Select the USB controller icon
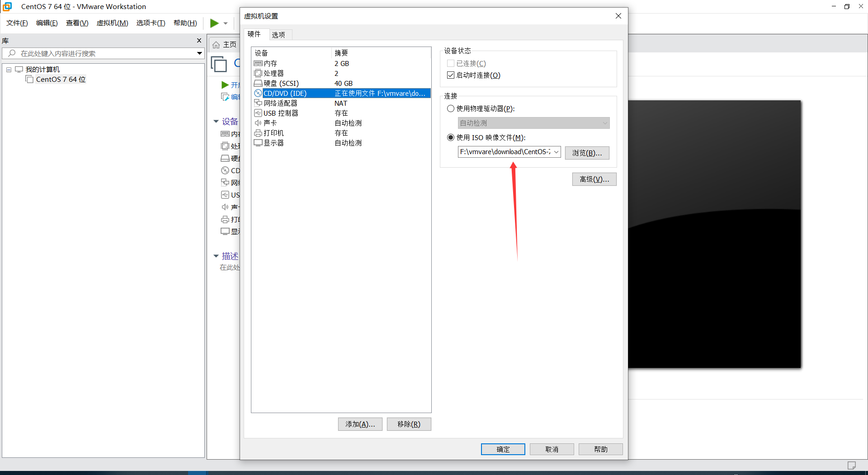This screenshot has height=475, width=868. (x=258, y=113)
